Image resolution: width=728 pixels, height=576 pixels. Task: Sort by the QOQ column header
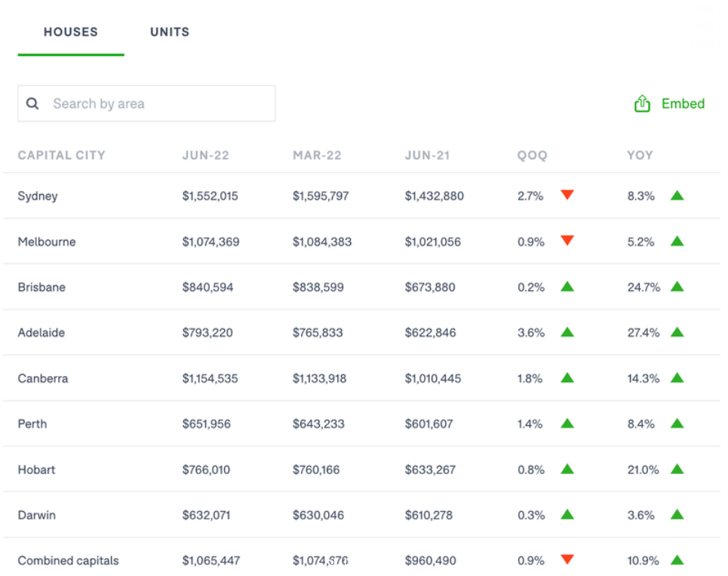point(532,156)
